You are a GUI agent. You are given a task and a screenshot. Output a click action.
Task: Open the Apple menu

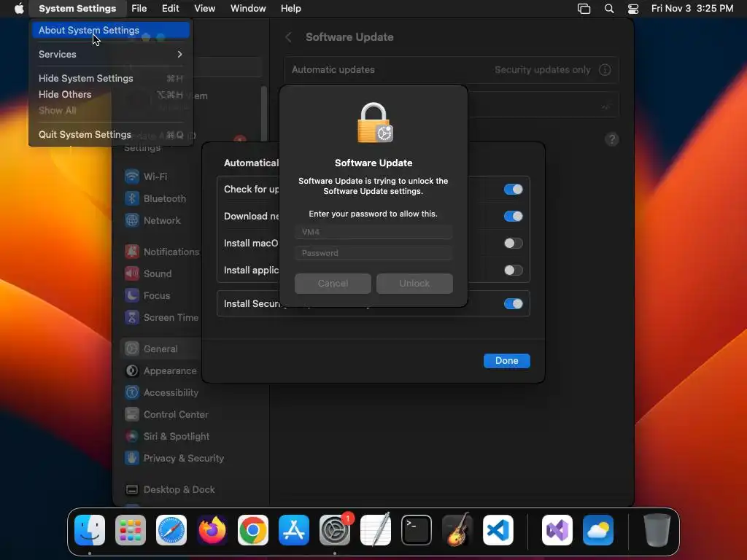tap(19, 8)
